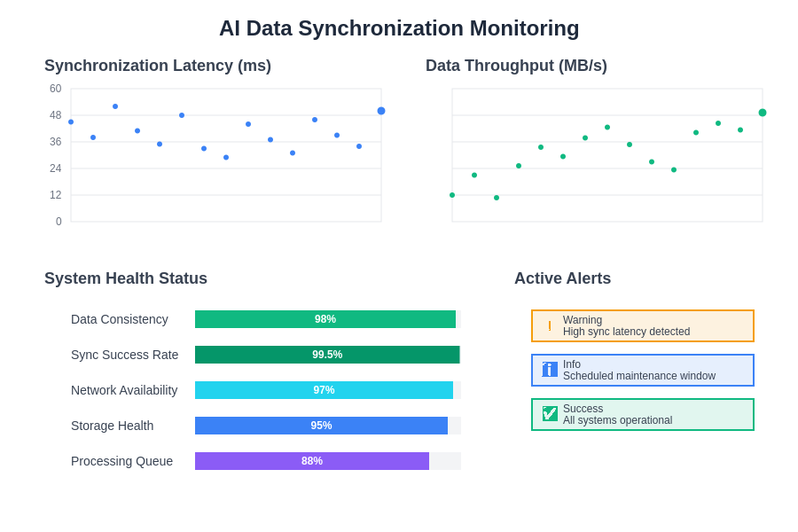Click the Storage Health 95% bar
Image resolution: width=798 pixels, height=532 pixels.
321,426
